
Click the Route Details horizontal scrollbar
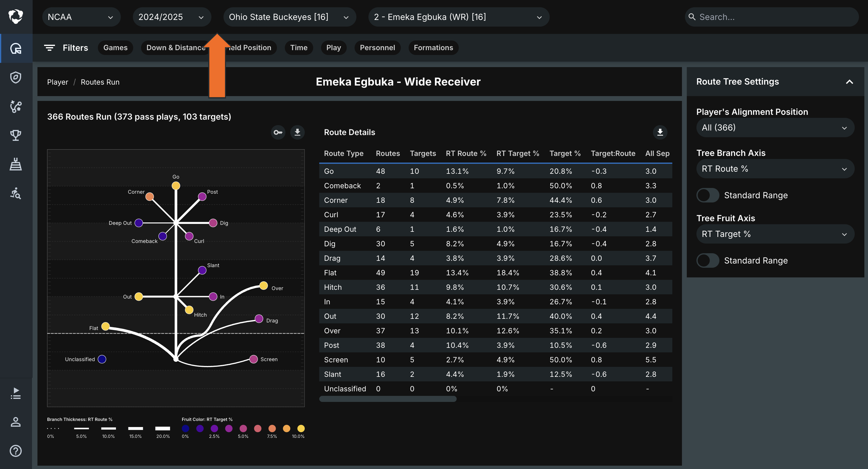pos(387,399)
